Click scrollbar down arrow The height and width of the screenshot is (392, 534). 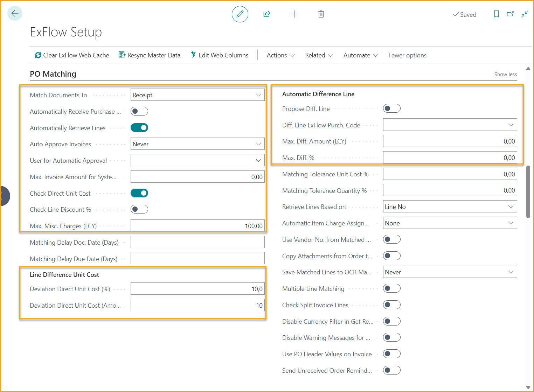point(528,387)
